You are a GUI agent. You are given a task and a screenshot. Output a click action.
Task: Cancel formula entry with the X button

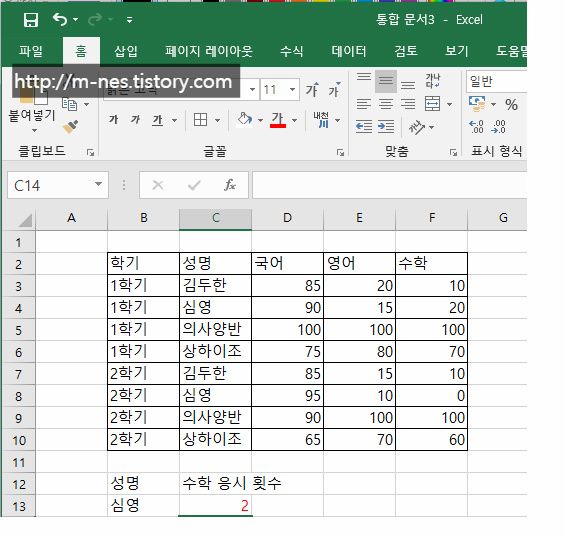158,185
